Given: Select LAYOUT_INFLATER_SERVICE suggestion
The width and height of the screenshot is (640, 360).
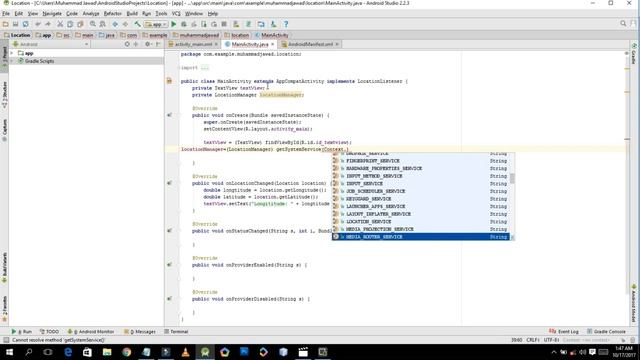Looking at the screenshot, I should click(x=420, y=214).
